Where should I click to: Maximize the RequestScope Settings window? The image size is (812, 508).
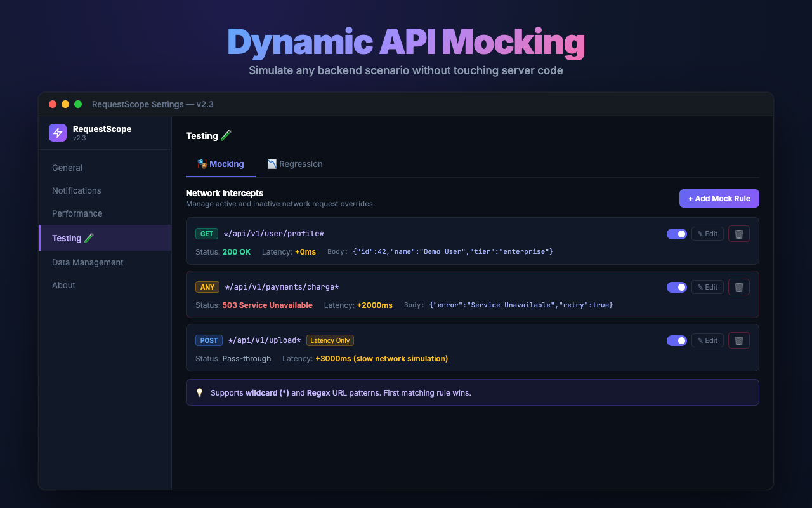point(78,104)
